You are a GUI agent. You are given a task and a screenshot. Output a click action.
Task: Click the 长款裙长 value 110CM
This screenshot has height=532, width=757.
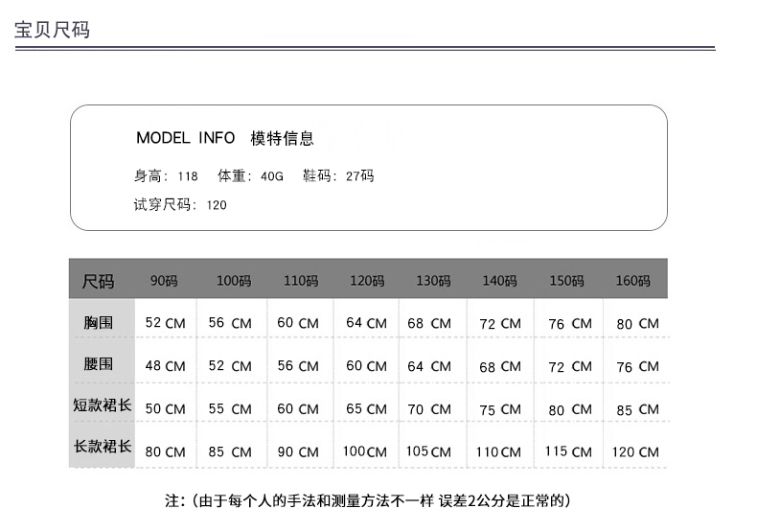498,451
